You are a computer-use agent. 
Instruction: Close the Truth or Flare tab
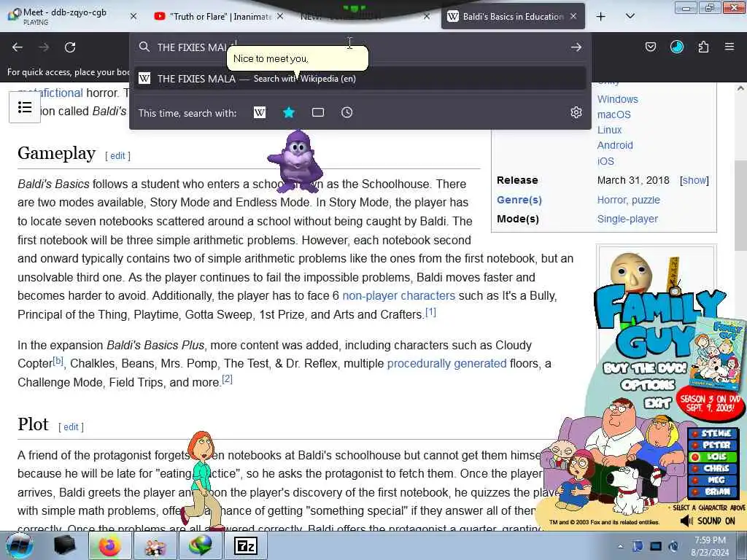(x=280, y=16)
